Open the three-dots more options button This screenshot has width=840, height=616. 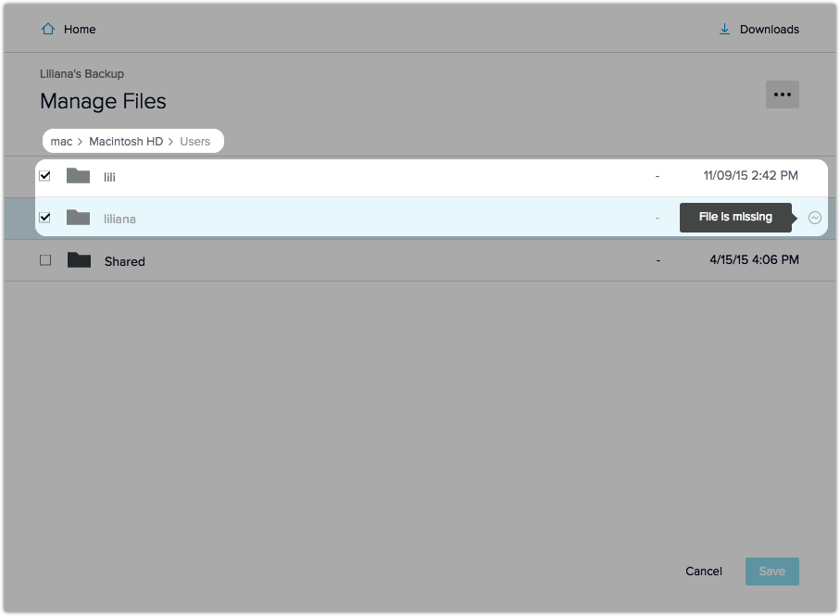coord(783,94)
